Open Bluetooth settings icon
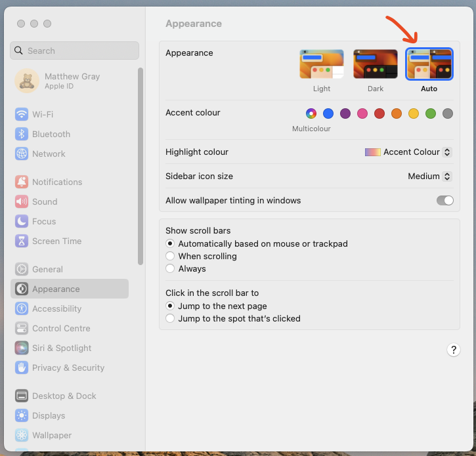Screen dimensions: 476x456 pos(22,134)
